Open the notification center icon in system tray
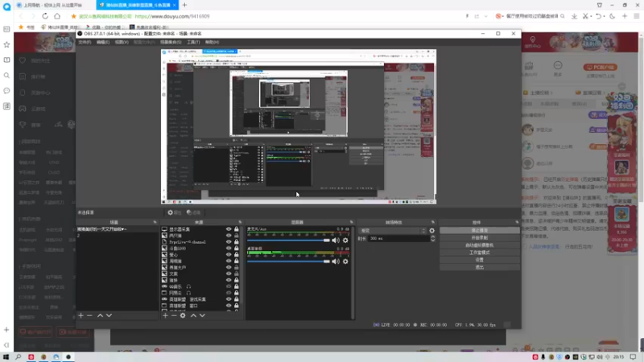This screenshot has height=362, width=644. coord(633,356)
